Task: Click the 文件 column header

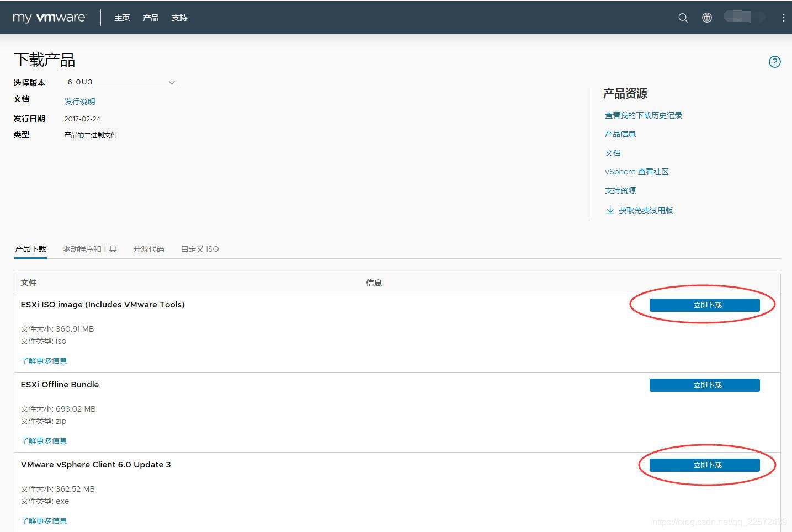Action: (x=29, y=283)
